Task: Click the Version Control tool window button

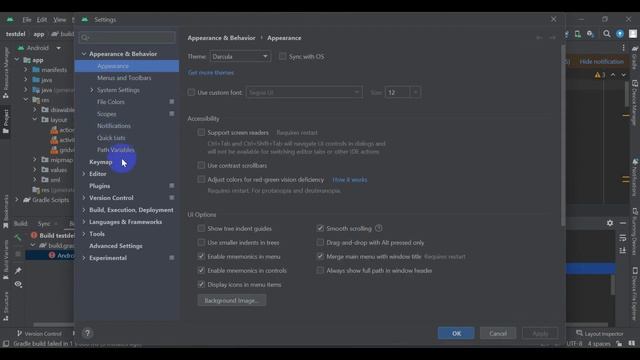Action: tap(39, 333)
